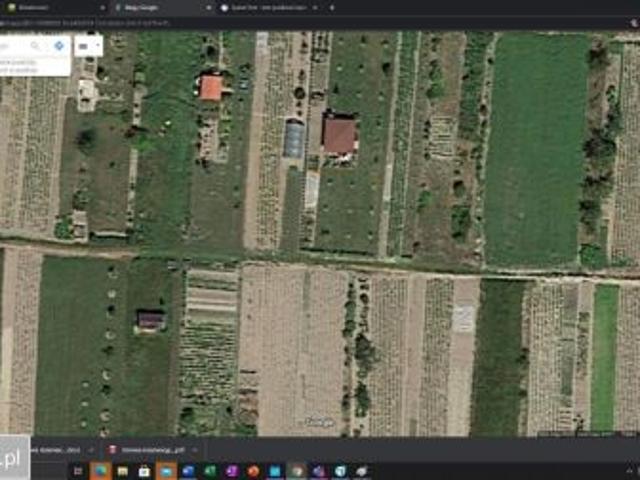Open directions using the blue diamond icon
640x480 pixels.
[x=58, y=46]
